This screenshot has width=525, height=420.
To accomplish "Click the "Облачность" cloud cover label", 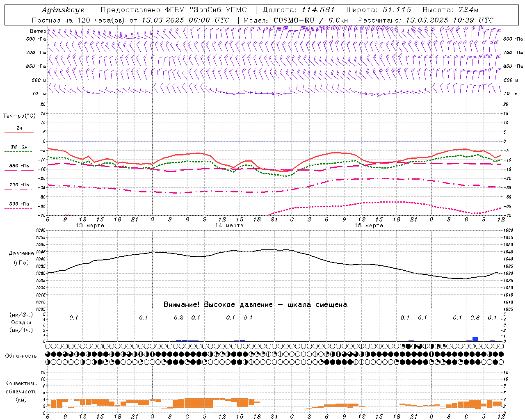I will 21,356.
